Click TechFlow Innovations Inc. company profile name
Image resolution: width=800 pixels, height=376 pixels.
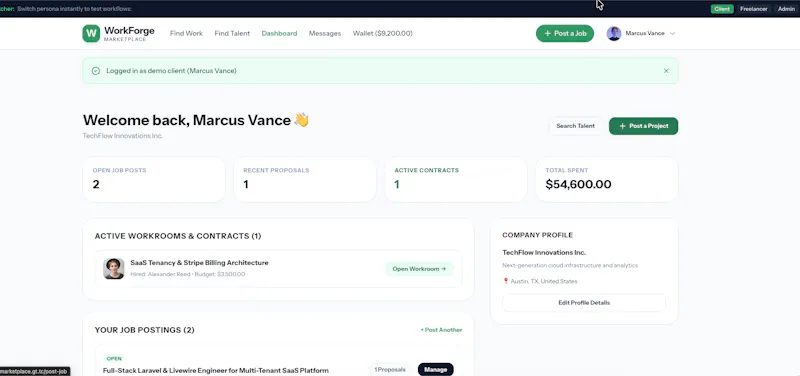pyautogui.click(x=544, y=253)
